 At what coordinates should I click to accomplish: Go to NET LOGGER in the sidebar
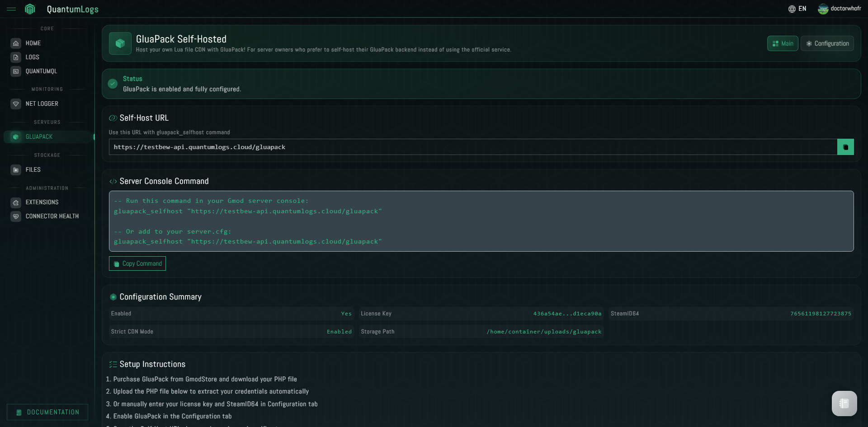[x=42, y=104]
